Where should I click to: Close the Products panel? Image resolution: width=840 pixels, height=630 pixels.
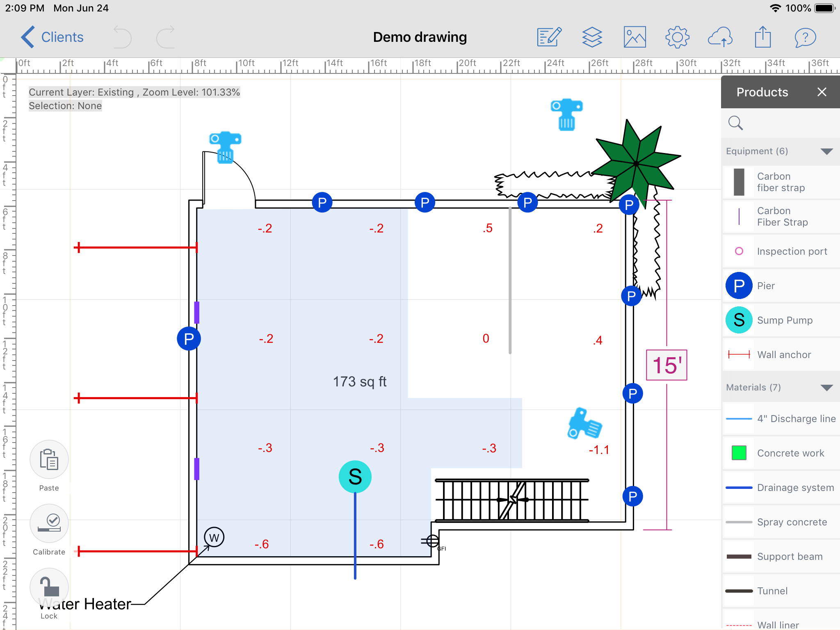coord(822,92)
